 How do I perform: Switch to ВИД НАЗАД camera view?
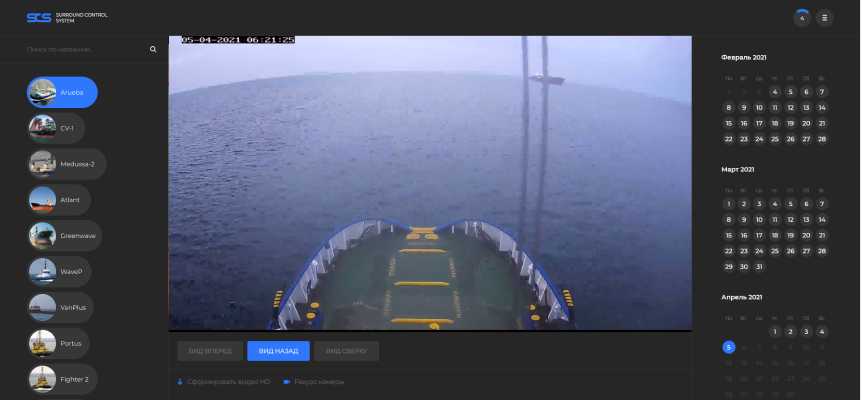(278, 351)
